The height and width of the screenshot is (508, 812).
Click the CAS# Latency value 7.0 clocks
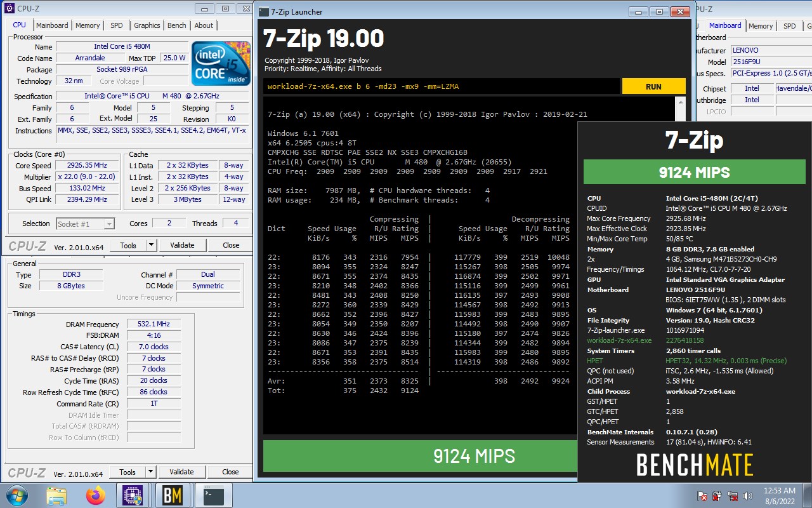point(154,347)
